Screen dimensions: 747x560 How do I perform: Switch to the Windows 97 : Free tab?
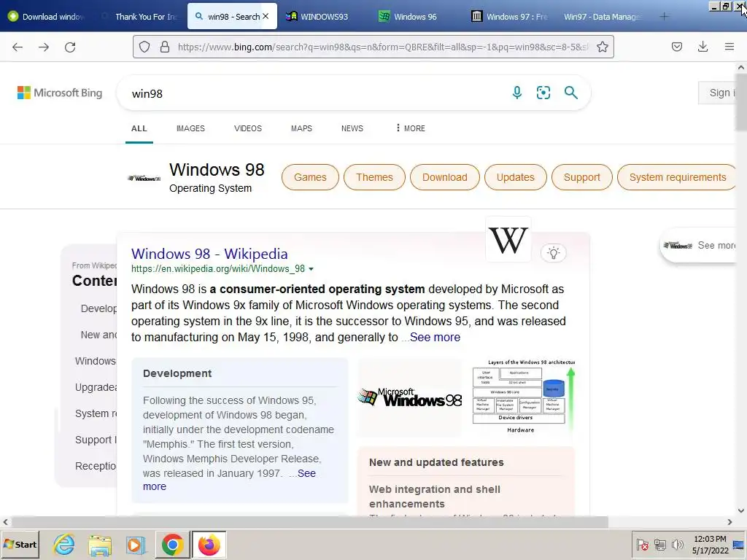point(509,17)
